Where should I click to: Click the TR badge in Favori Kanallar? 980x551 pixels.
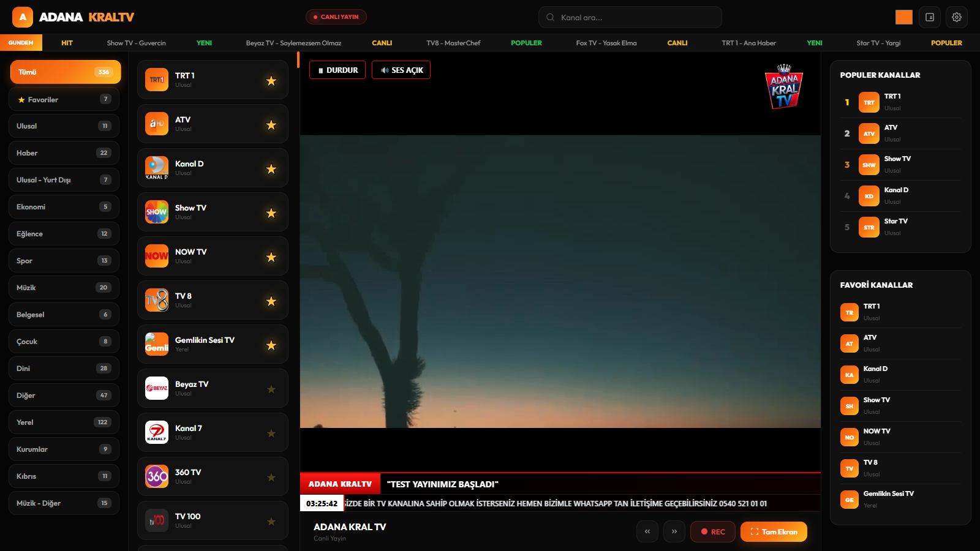tap(850, 312)
